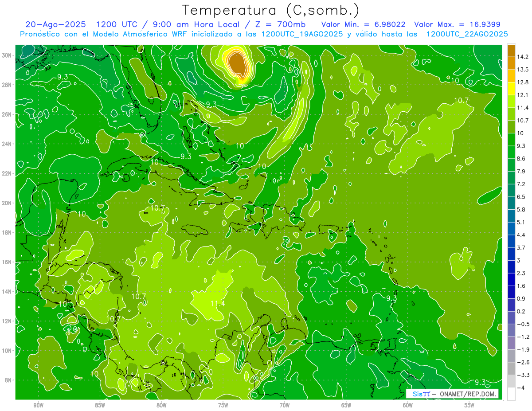Image resolution: width=532 pixels, height=411 pixels.
Task: Click the 14.2 value on the color scale
Action: (523, 57)
